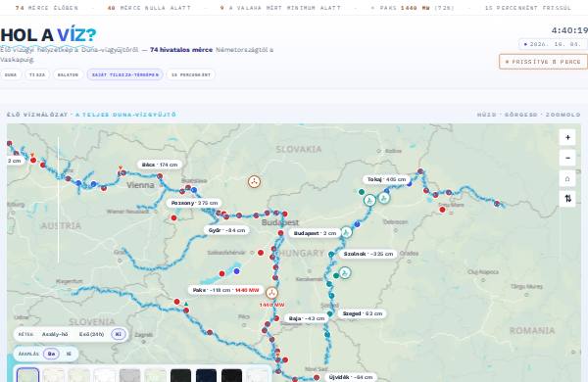Set the Réteg layer option to Ki
The width and height of the screenshot is (588, 382).
pos(119,334)
